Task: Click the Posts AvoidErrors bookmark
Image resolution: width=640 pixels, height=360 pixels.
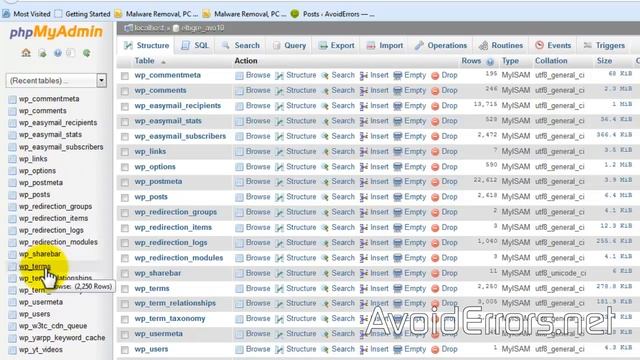Action: point(332,14)
